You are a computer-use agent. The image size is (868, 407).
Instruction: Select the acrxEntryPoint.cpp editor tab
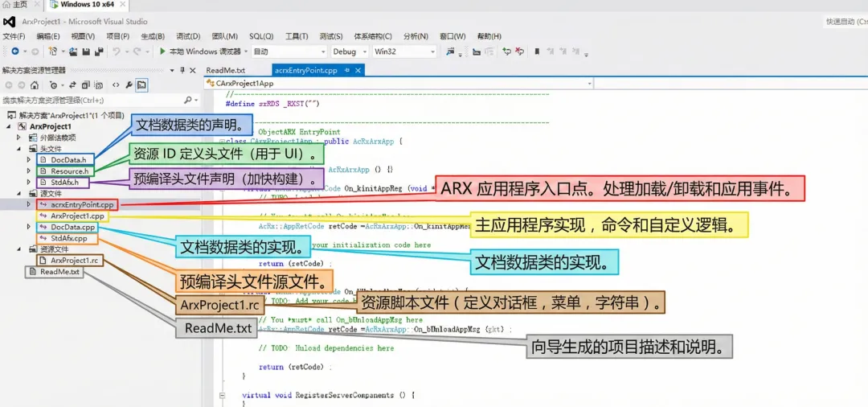click(x=305, y=70)
